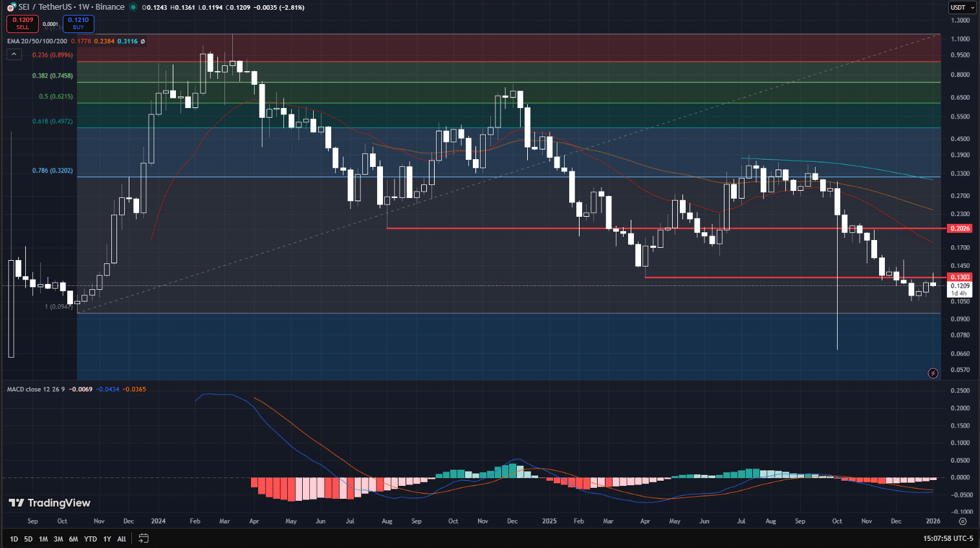Click the SELL 0.1209 button
This screenshot has width=980, height=548.
pos(22,23)
